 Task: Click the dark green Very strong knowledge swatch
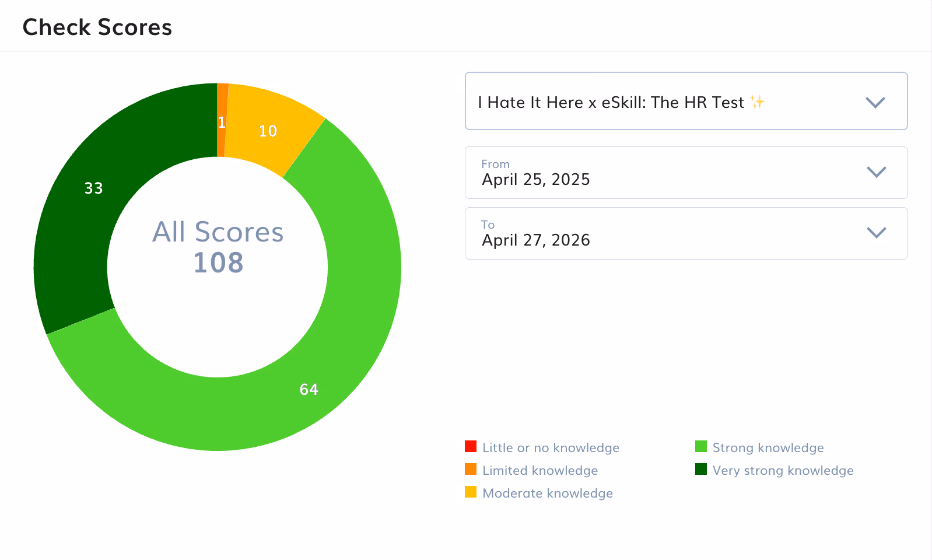click(x=701, y=470)
